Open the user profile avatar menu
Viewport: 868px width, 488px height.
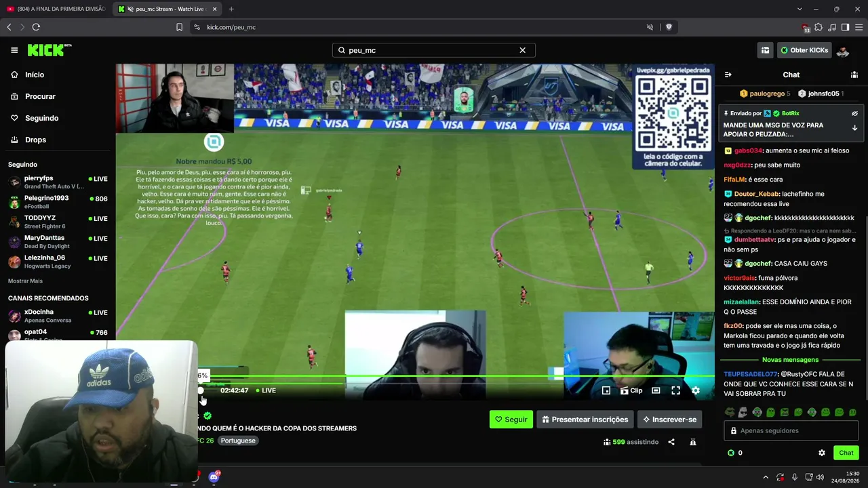pos(843,50)
